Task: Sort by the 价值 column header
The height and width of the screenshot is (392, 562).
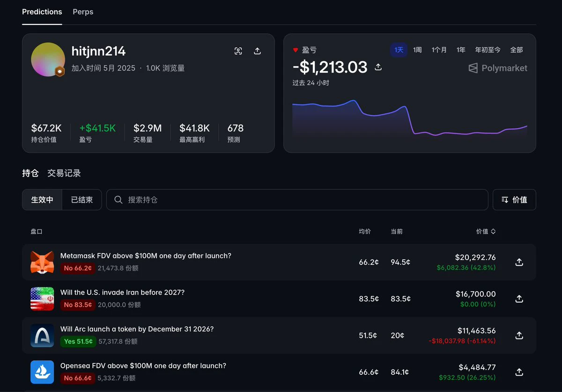Action: point(486,231)
